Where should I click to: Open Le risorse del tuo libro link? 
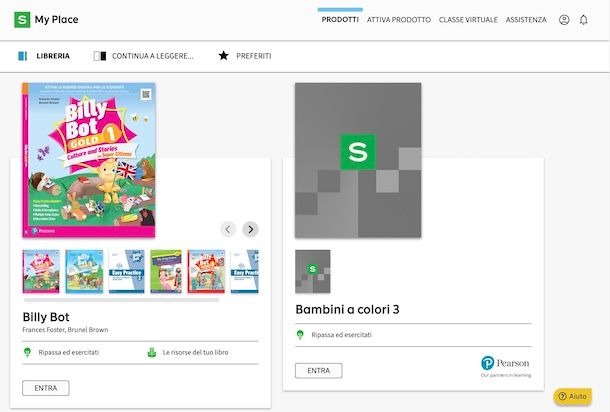point(195,352)
